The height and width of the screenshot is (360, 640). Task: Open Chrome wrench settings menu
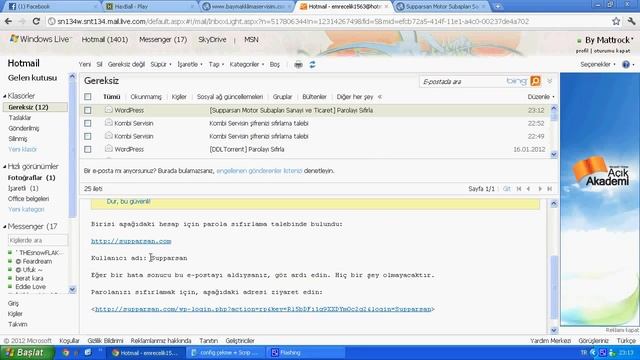coord(631,21)
